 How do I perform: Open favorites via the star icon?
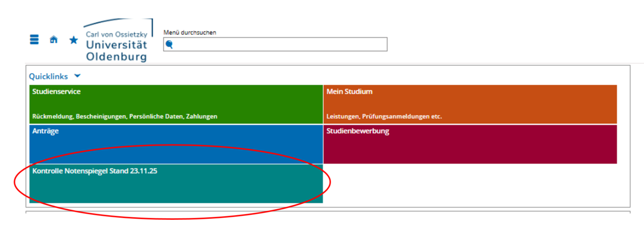[73, 40]
